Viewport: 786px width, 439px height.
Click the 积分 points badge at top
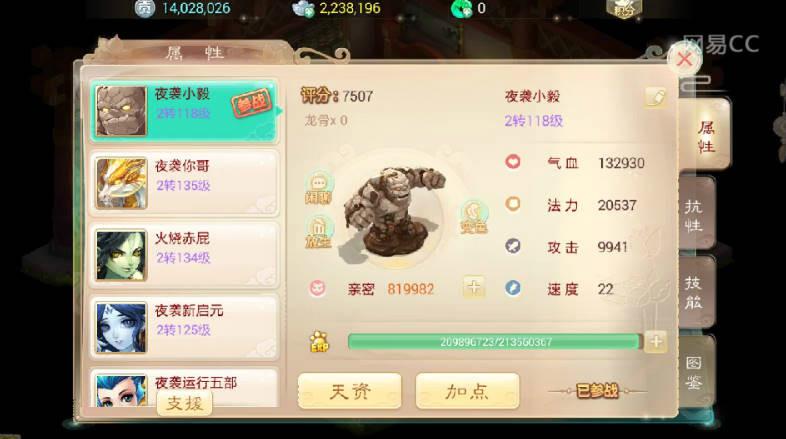pyautogui.click(x=624, y=9)
